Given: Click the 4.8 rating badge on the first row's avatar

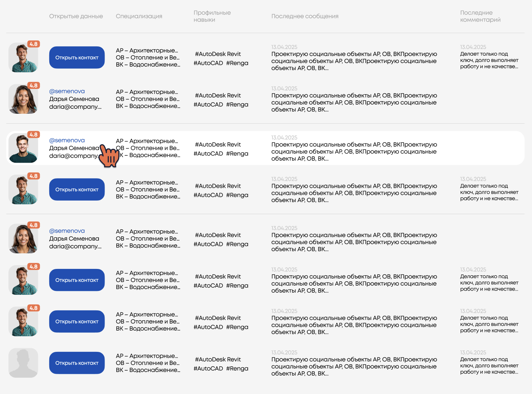Looking at the screenshot, I should click(34, 44).
